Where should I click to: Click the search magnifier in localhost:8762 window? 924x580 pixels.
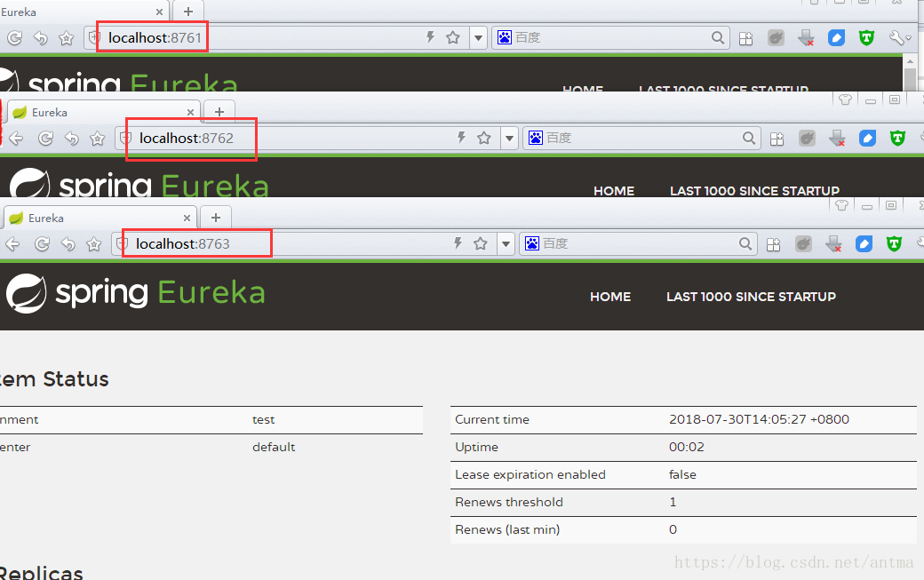pos(748,138)
